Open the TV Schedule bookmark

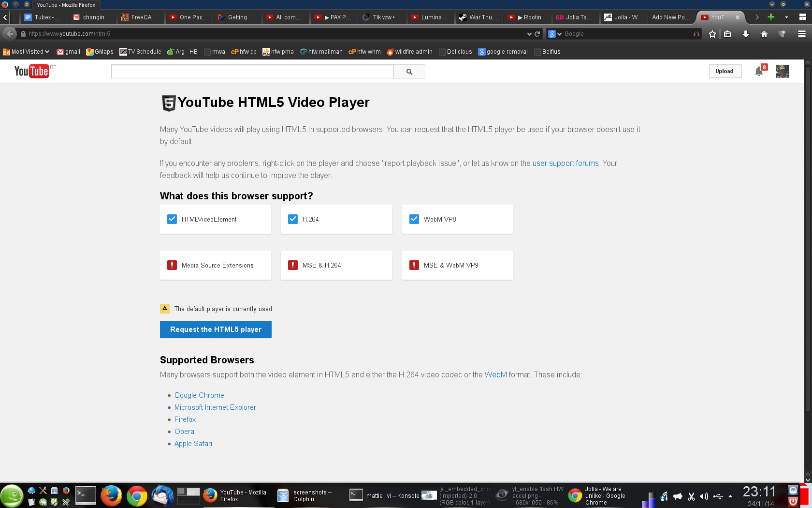141,52
